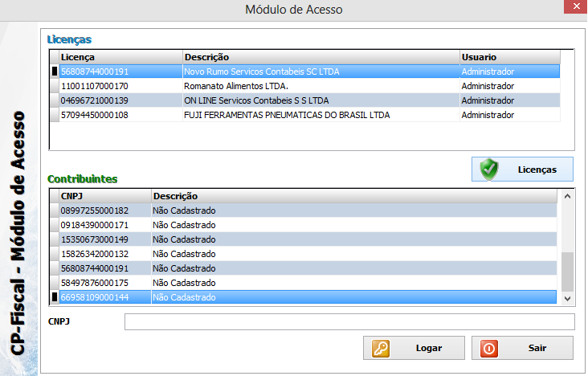The width and height of the screenshot is (588, 376).
Task: Click the Sair button text
Action: (537, 348)
